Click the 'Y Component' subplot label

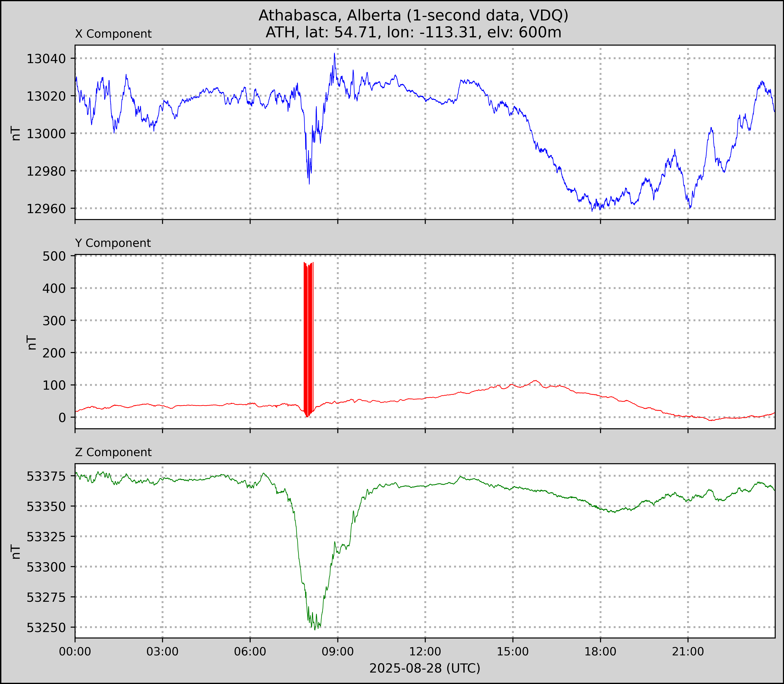point(113,243)
